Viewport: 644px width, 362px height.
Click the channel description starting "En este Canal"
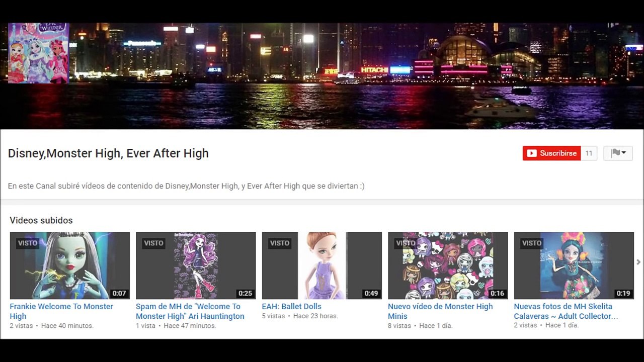tap(186, 186)
